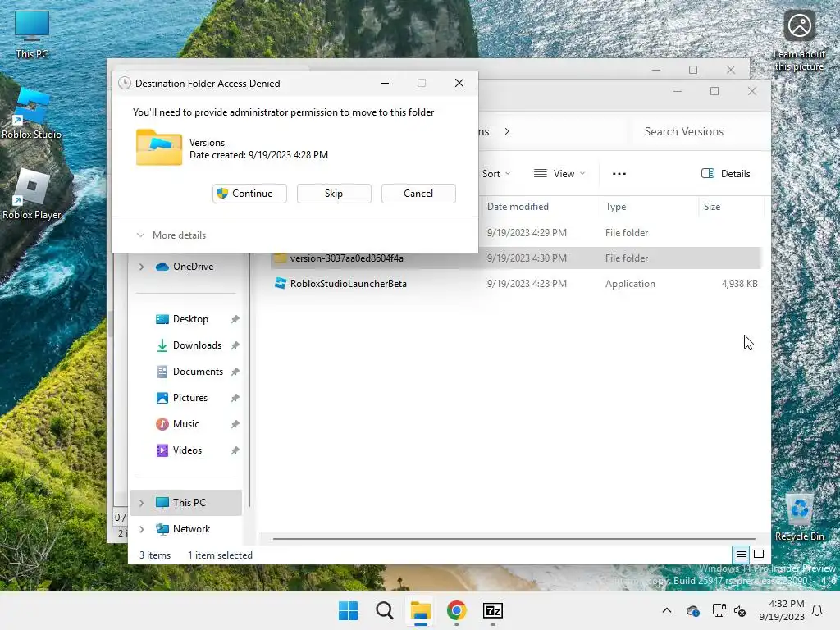
Task: Open Roblox Player desktop shortcut
Action: (32, 194)
